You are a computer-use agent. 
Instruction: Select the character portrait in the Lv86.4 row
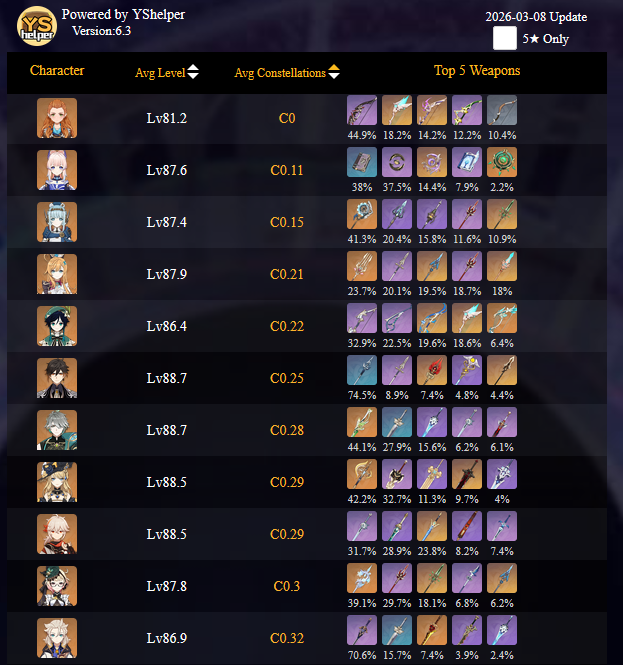57,326
